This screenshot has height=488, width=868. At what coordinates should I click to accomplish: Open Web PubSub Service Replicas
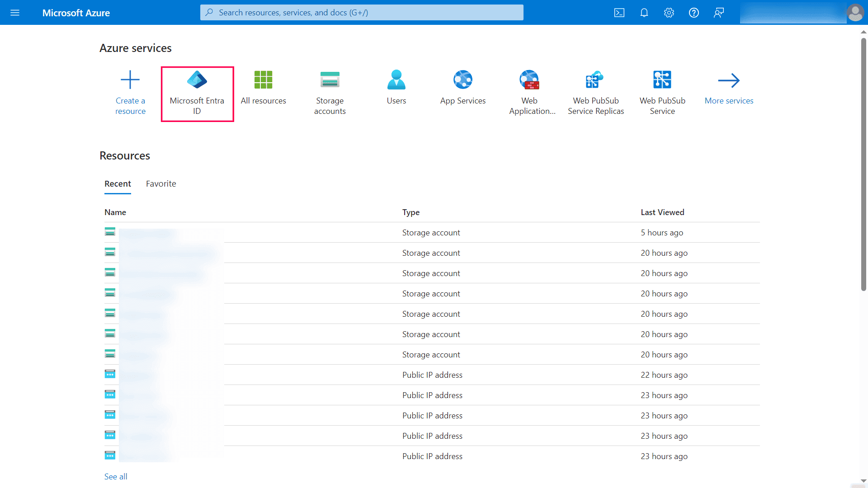[595, 93]
